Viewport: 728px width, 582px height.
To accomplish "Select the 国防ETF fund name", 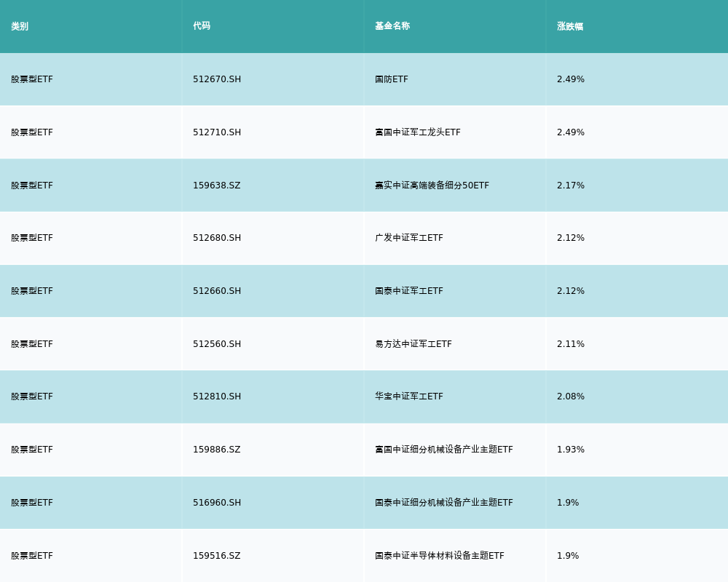I will point(392,79).
